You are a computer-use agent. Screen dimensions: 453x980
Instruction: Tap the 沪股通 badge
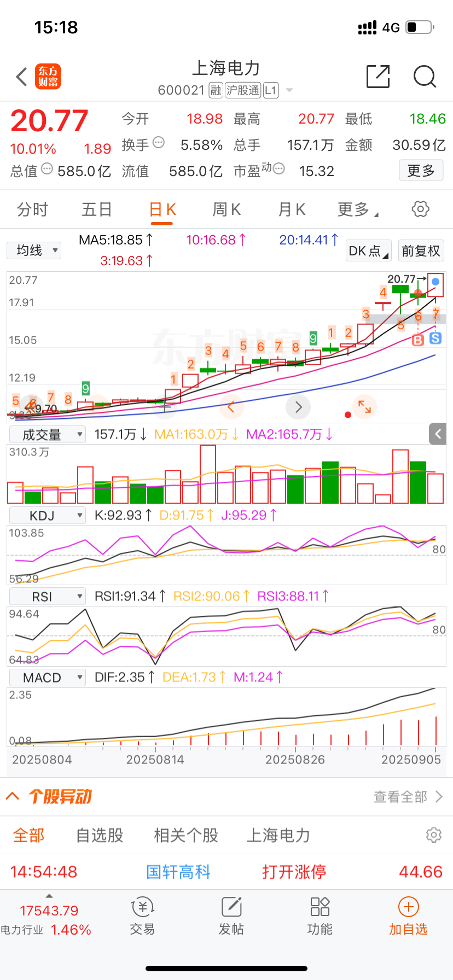[x=243, y=90]
